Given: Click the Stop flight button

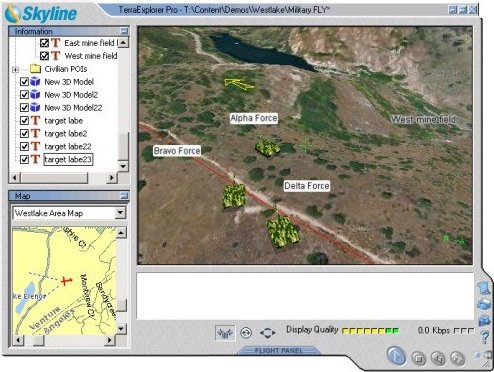Looking at the screenshot, I should pos(418,358).
